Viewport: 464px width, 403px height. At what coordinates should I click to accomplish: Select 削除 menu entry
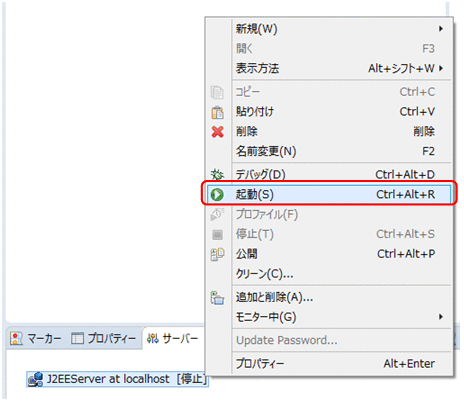[329, 131]
